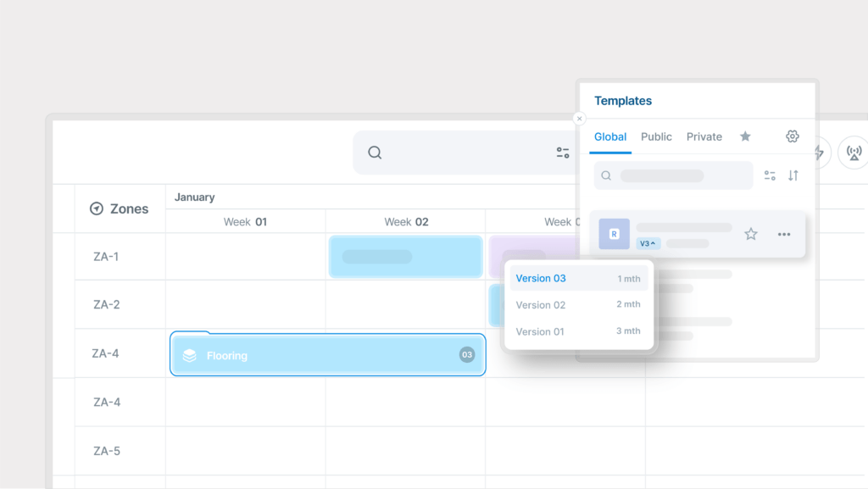
Task: Open the three-dot menu on template card
Action: 784,234
